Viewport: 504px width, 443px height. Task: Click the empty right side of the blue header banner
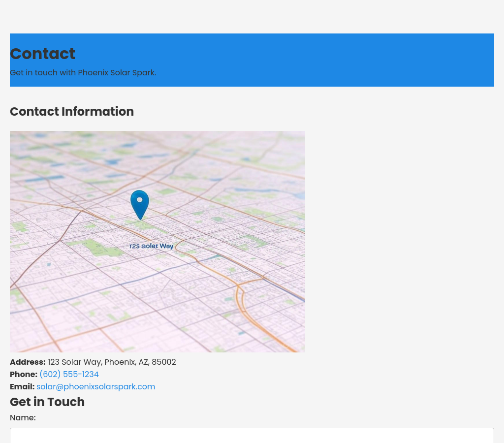(394, 60)
